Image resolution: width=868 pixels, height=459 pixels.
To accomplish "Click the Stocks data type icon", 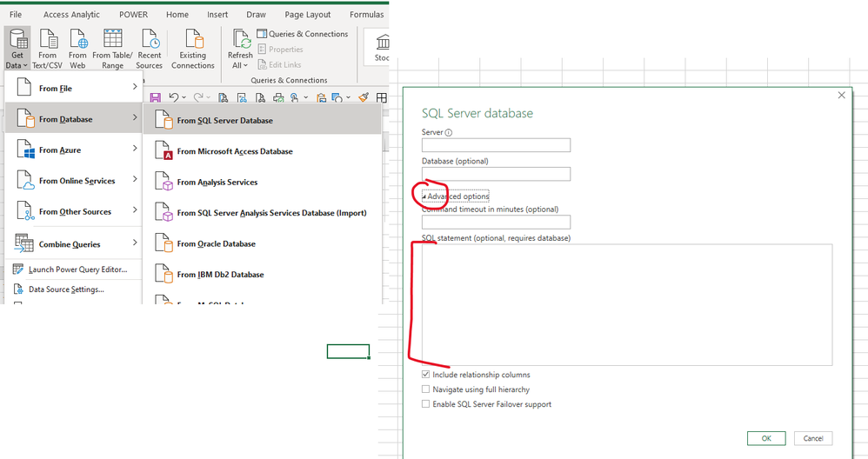I will tap(383, 42).
